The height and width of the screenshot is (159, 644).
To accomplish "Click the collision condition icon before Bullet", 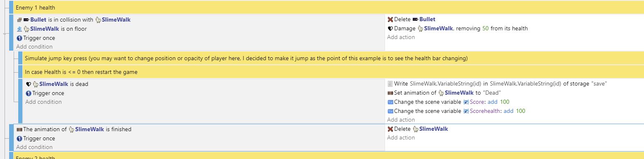I will (x=19, y=20).
